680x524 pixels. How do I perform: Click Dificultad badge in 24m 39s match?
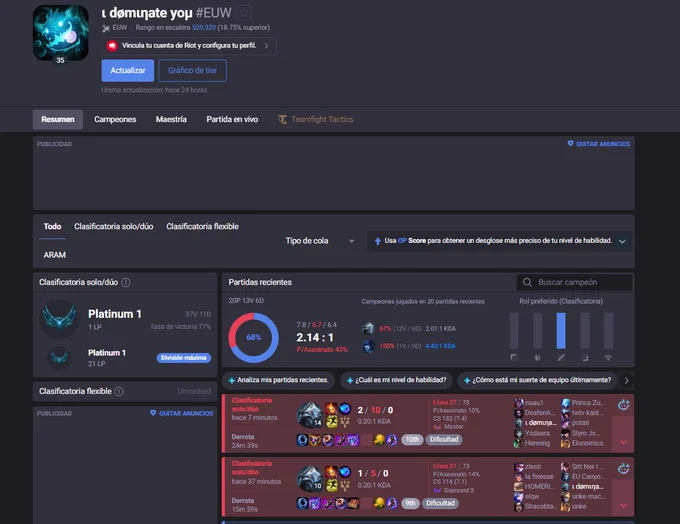pyautogui.click(x=444, y=439)
